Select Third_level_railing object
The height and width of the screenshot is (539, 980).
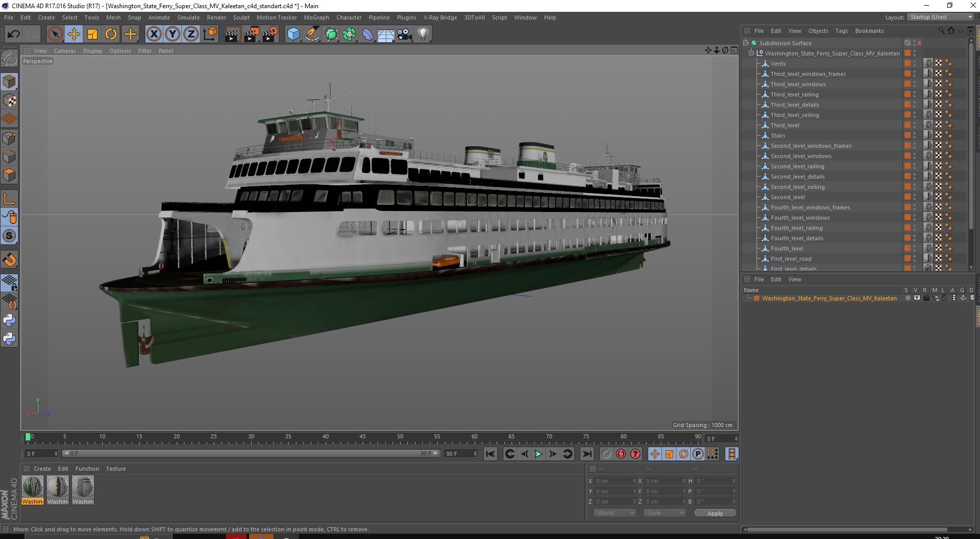(x=794, y=94)
